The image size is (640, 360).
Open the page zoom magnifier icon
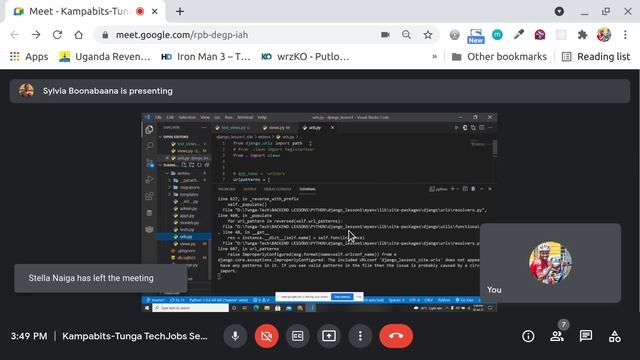[x=406, y=35]
